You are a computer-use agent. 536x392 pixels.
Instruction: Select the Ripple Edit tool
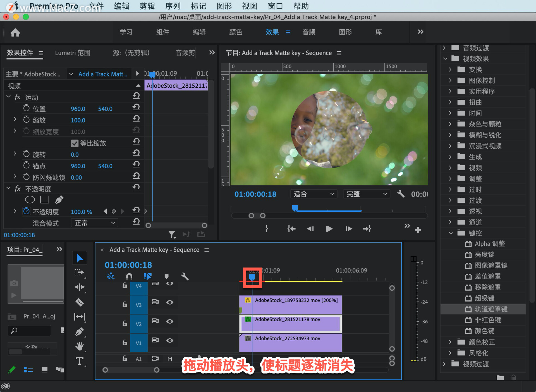(x=80, y=287)
